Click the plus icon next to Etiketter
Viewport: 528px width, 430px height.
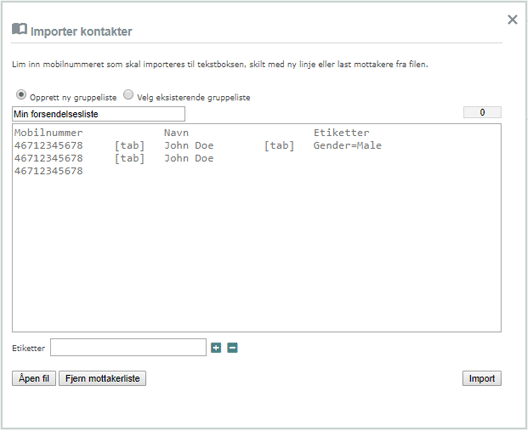[x=216, y=348]
